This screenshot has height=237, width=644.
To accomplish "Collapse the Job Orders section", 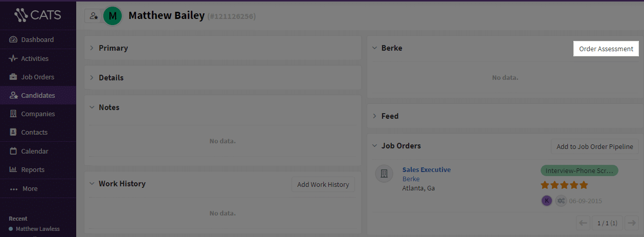I will [374, 146].
